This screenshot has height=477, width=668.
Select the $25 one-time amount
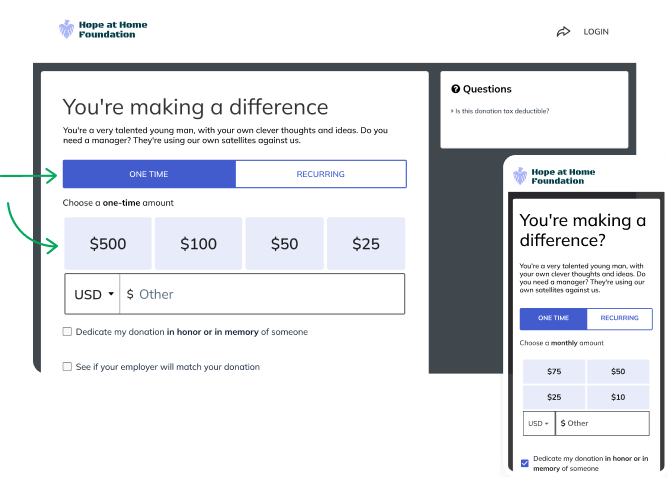point(366,243)
